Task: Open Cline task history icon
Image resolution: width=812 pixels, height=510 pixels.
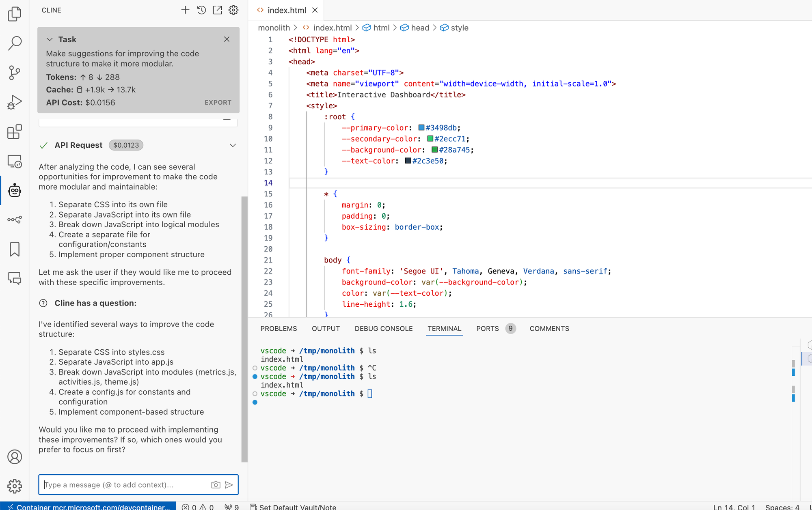Action: coord(201,10)
